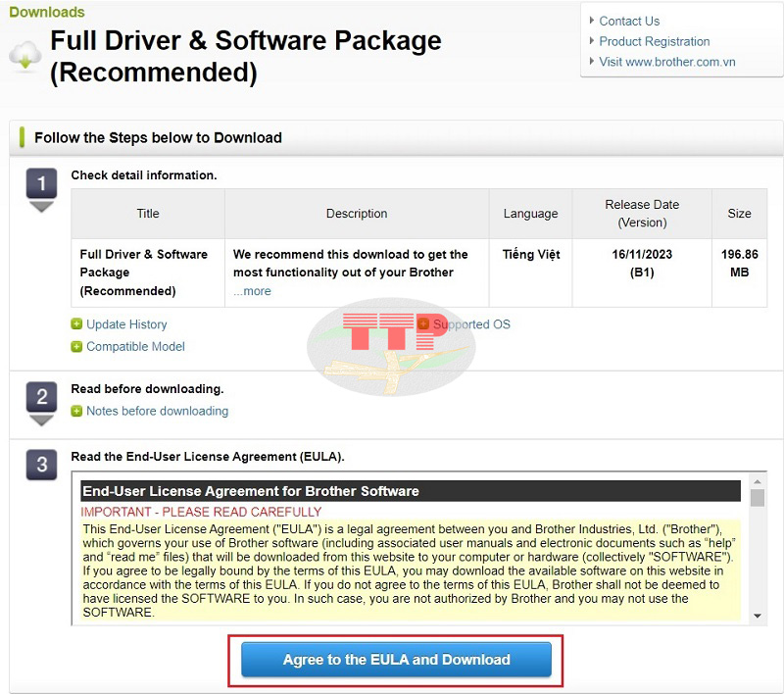Click the green plus icon beside Update History

click(x=76, y=324)
